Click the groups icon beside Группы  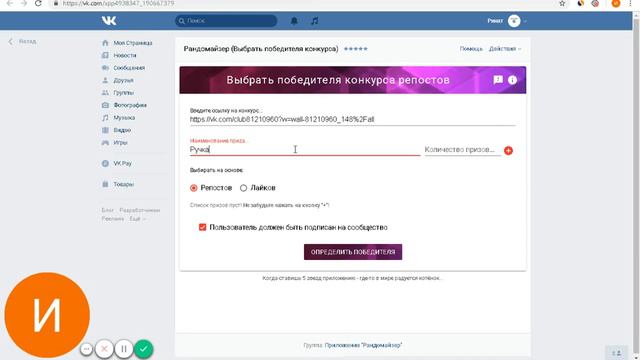click(x=105, y=93)
